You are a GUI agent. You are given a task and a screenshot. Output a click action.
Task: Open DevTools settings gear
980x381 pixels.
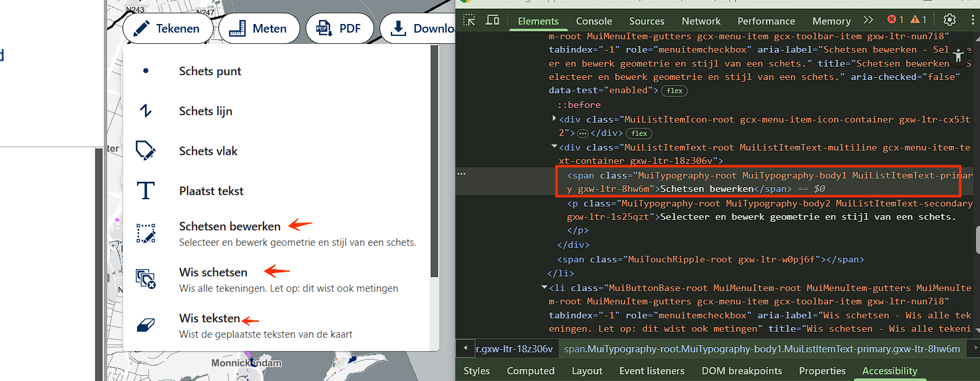949,20
